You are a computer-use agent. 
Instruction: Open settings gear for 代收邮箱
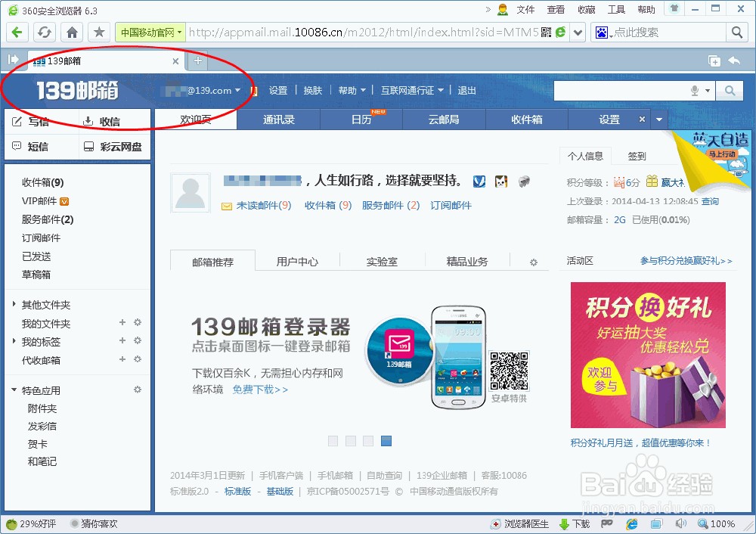point(138,359)
